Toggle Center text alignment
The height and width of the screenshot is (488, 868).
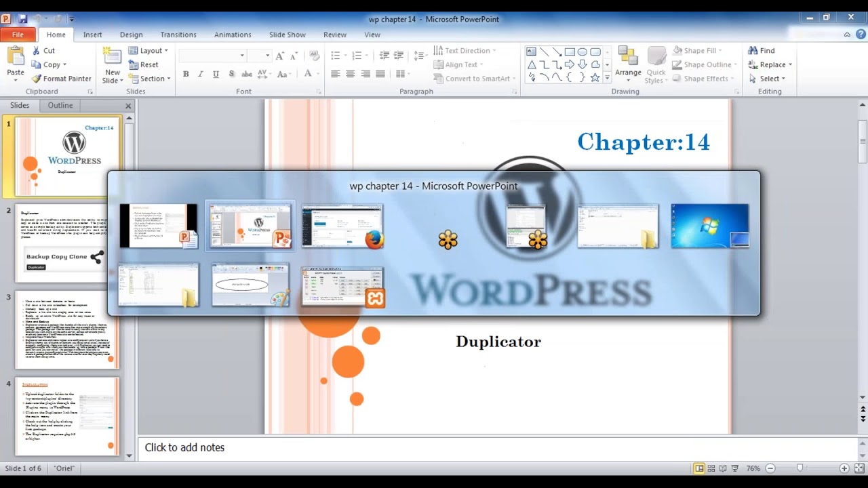350,74
